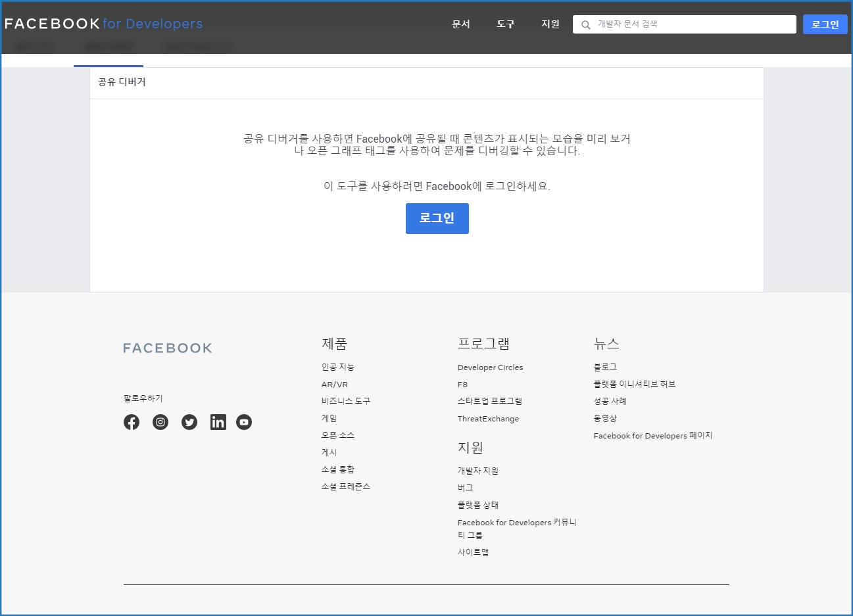Open the 문서 menu in header
This screenshot has width=853, height=616.
coord(461,24)
